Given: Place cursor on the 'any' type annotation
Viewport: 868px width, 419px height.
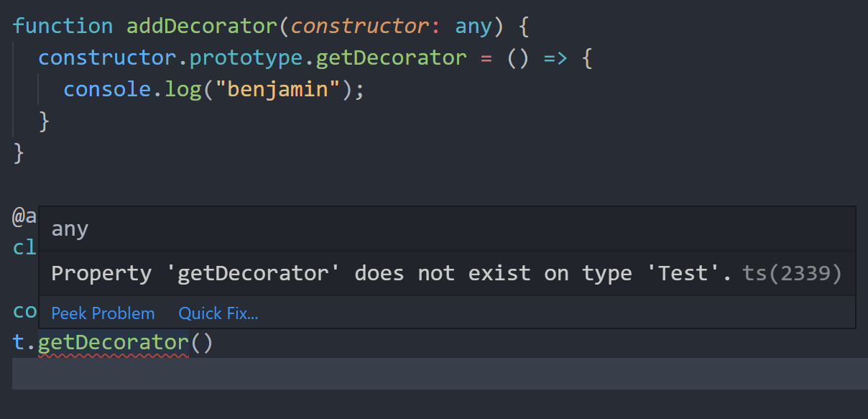Looking at the screenshot, I should [474, 27].
